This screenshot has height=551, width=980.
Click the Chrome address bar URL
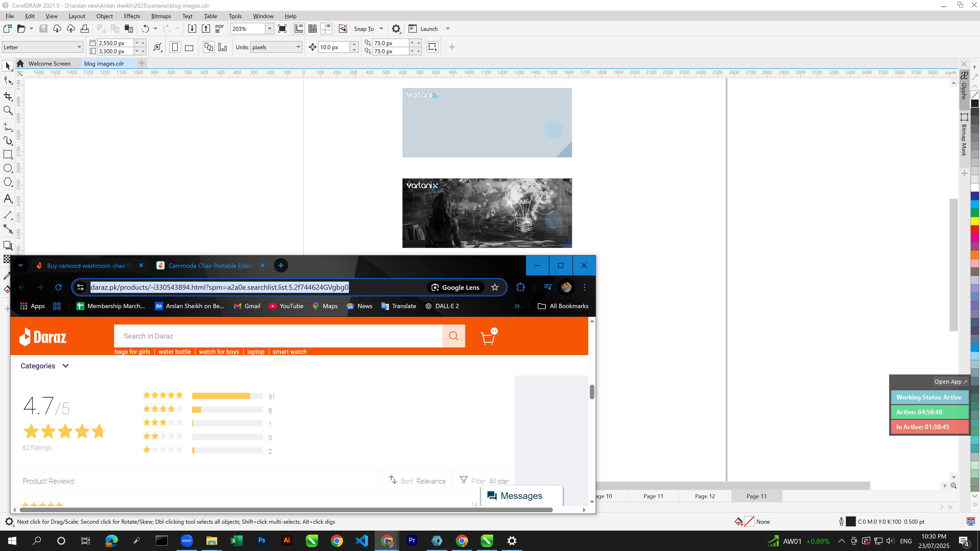click(x=219, y=287)
